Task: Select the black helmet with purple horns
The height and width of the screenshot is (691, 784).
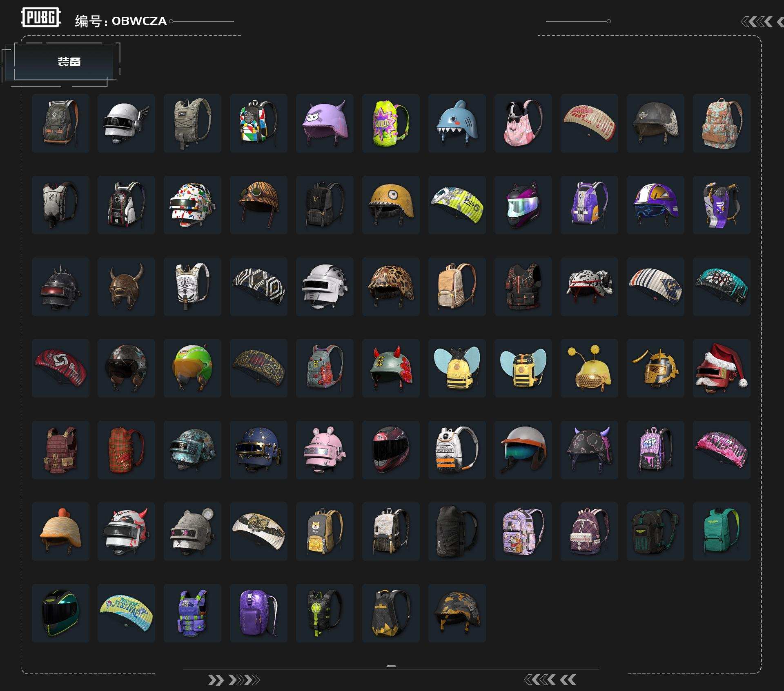Action: click(589, 450)
